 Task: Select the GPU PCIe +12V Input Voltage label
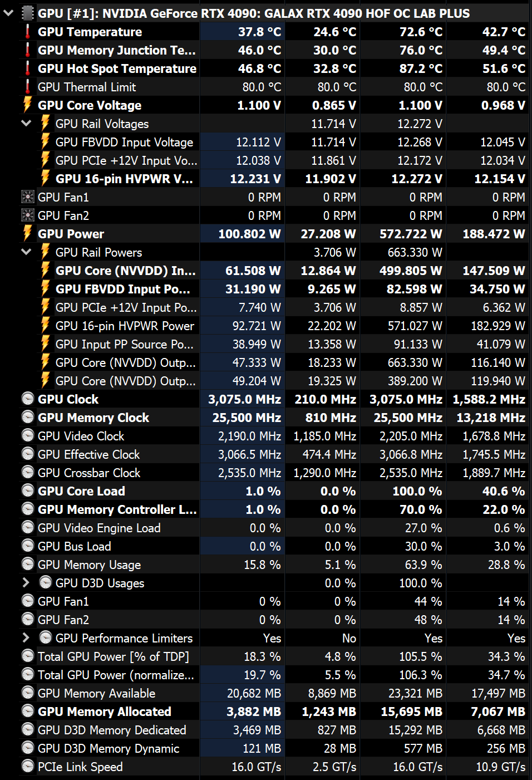click(126, 160)
